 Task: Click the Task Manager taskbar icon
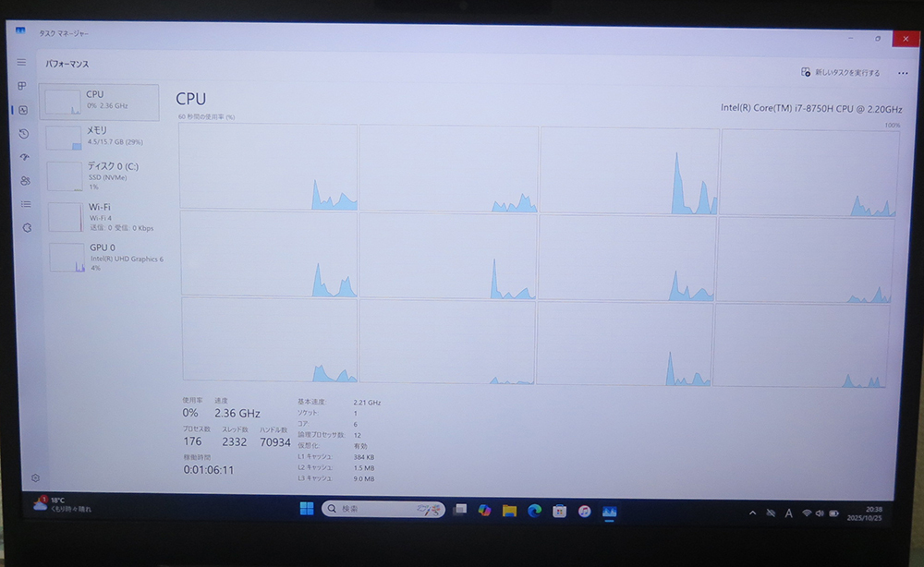pos(609,512)
